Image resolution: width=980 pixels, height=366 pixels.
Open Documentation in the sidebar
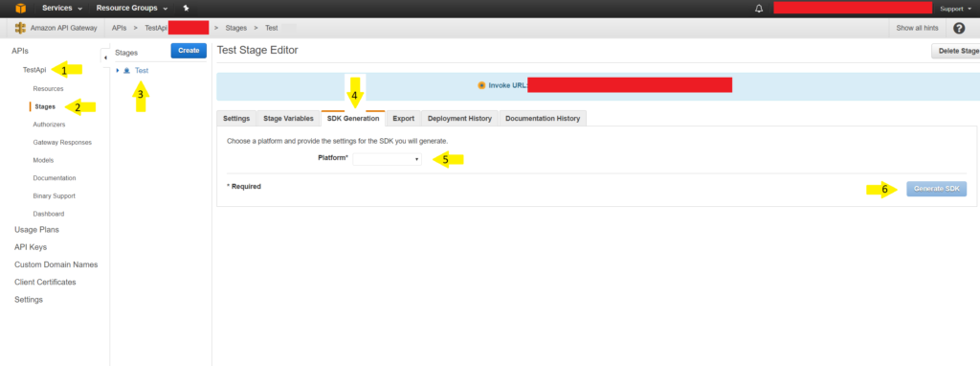(x=55, y=177)
